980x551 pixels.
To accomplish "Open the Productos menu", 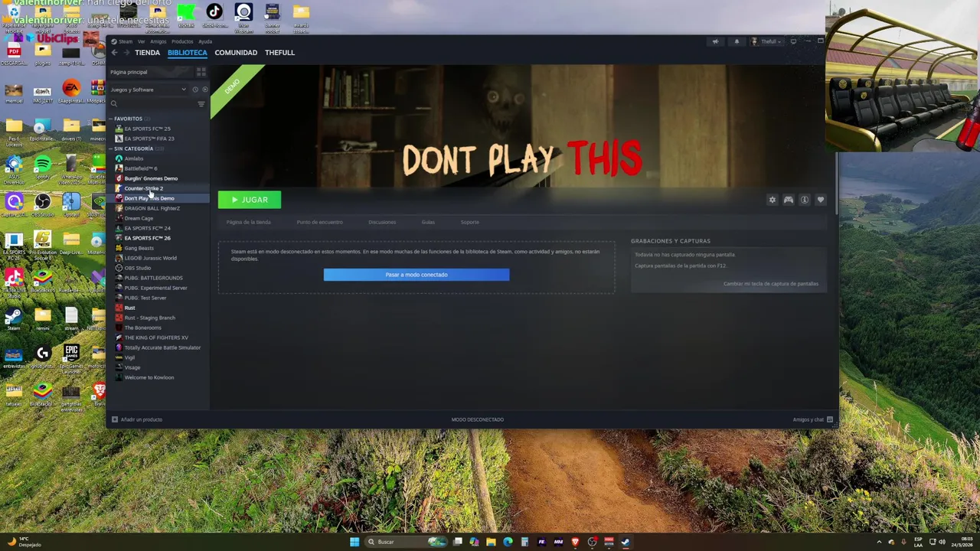I will (x=182, y=41).
